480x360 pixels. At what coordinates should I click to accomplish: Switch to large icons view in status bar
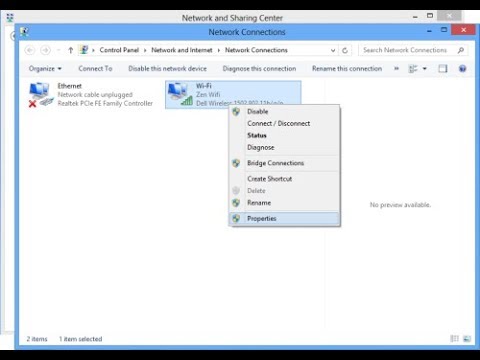click(467, 339)
